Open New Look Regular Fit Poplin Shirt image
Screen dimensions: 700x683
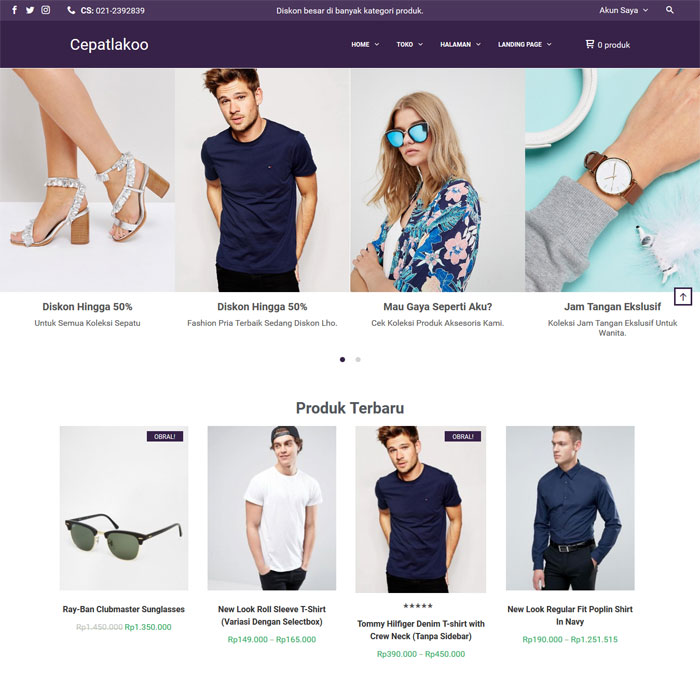pyautogui.click(x=570, y=508)
